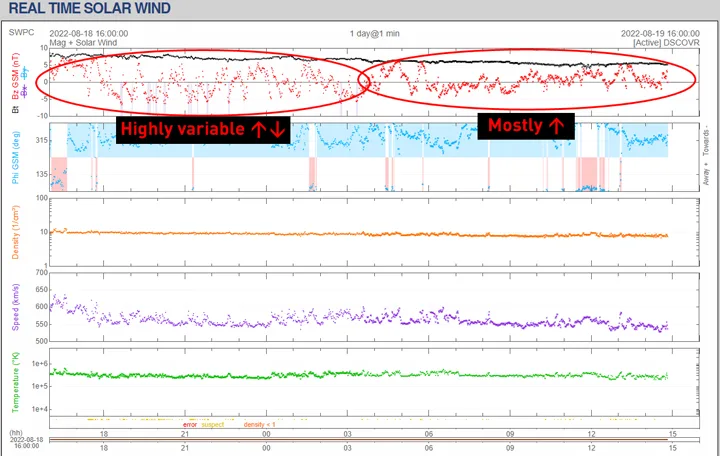Select the 650 tick on Speed axis
720x456 pixels.
pos(41,290)
